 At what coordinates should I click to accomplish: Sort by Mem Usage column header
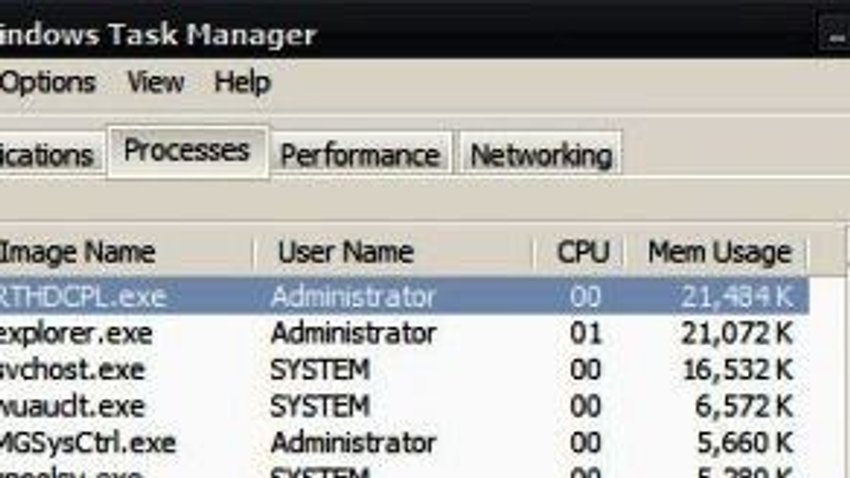point(717,253)
